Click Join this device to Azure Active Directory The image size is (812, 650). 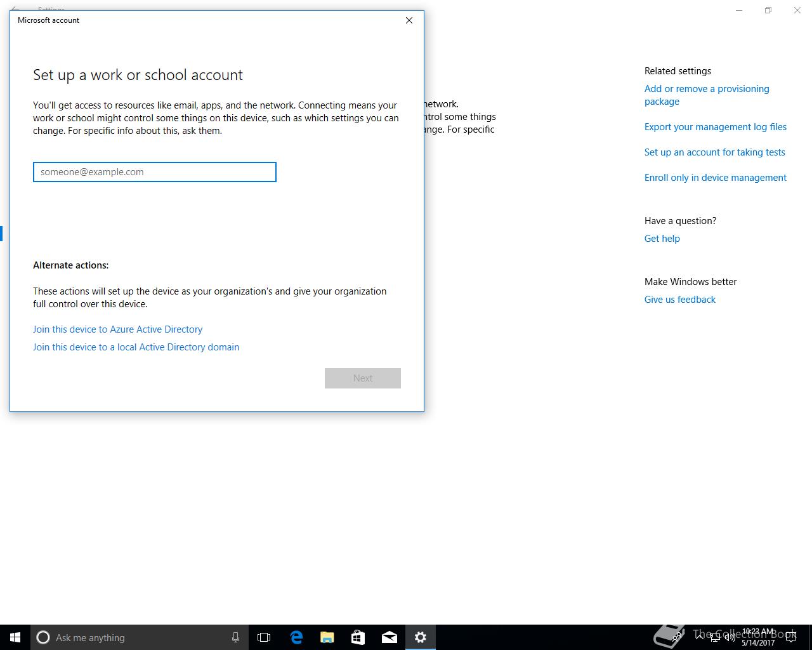[117, 329]
